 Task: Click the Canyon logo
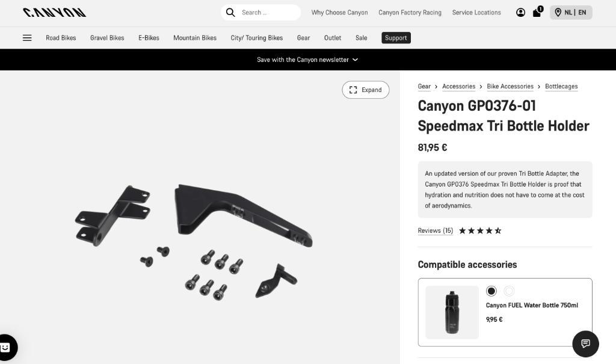(54, 13)
